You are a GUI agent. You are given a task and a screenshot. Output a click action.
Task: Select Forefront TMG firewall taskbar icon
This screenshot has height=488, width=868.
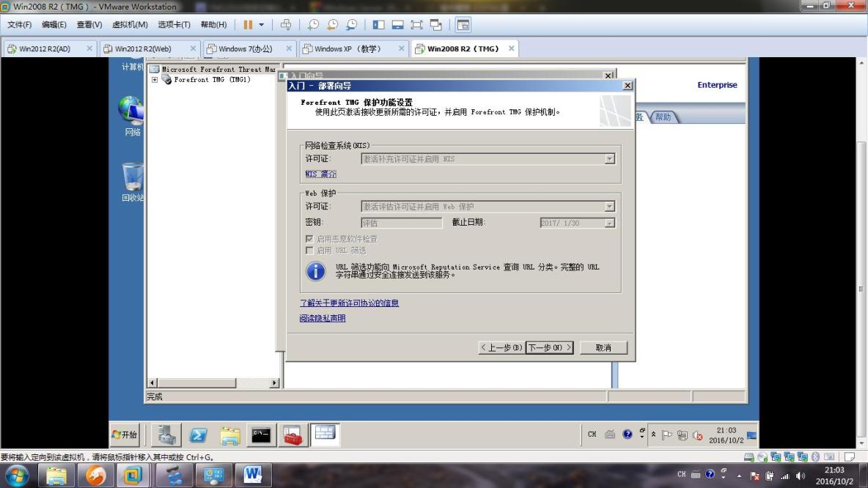pyautogui.click(x=324, y=435)
